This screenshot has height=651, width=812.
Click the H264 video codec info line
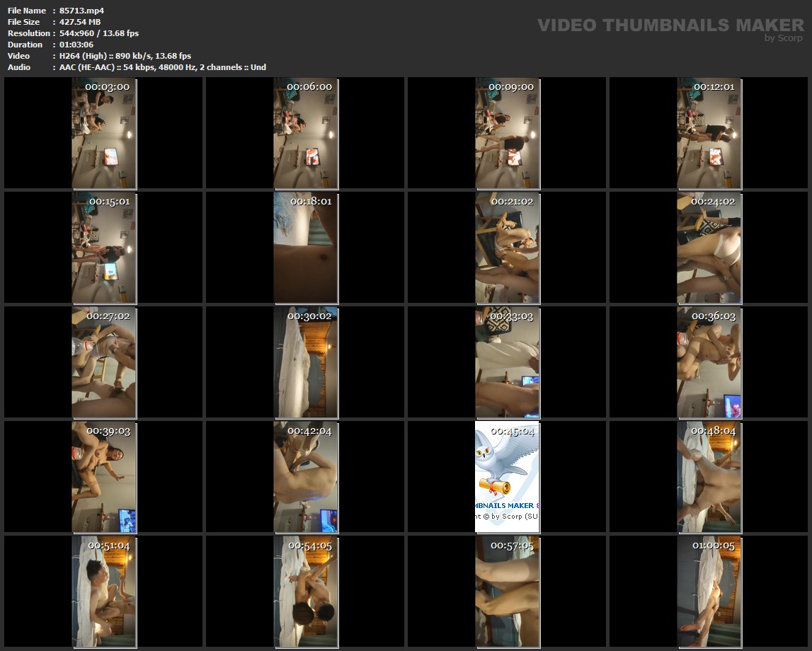125,56
